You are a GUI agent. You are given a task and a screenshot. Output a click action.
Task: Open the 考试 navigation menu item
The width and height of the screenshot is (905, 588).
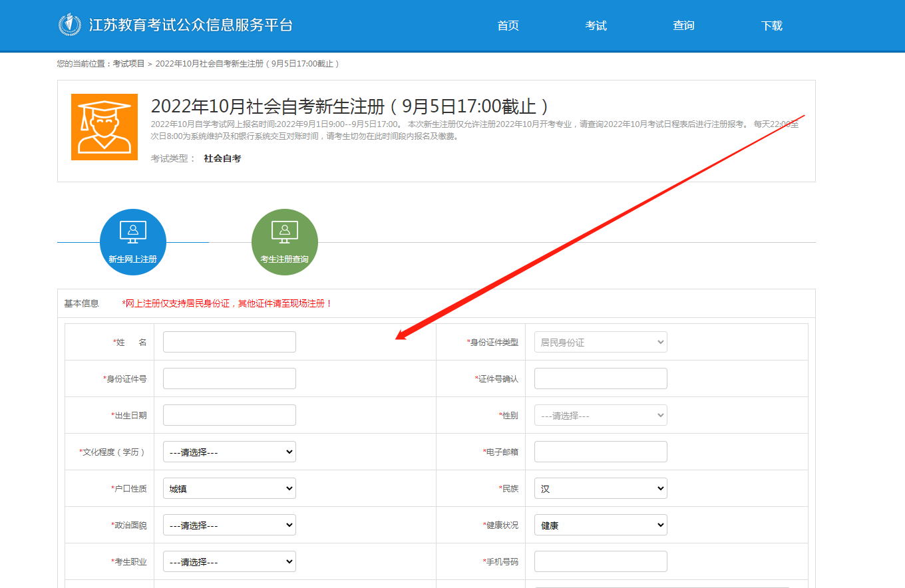(596, 26)
